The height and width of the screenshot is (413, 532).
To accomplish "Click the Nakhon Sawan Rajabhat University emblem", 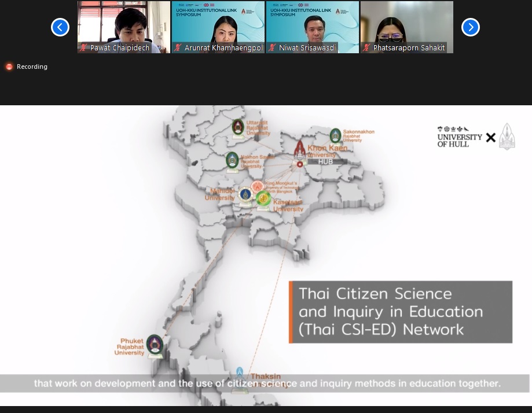I will [x=232, y=160].
